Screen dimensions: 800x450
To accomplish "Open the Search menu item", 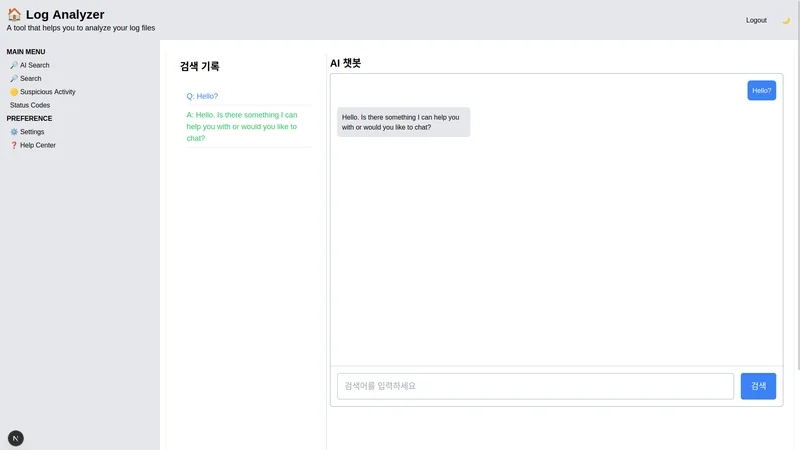I will [26, 79].
